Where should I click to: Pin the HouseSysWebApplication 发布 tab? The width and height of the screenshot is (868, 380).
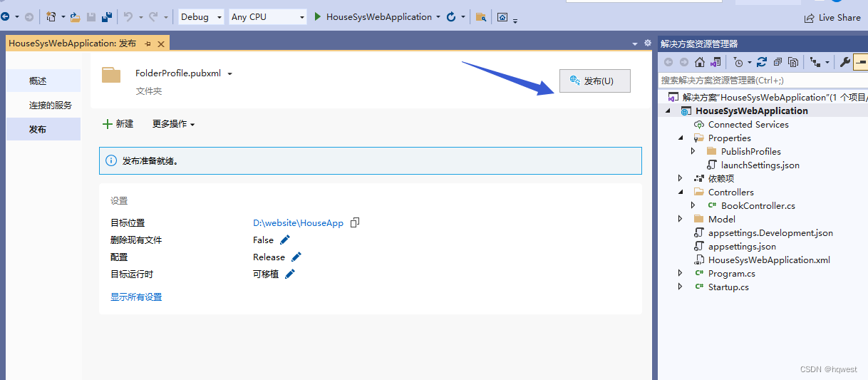click(x=148, y=43)
